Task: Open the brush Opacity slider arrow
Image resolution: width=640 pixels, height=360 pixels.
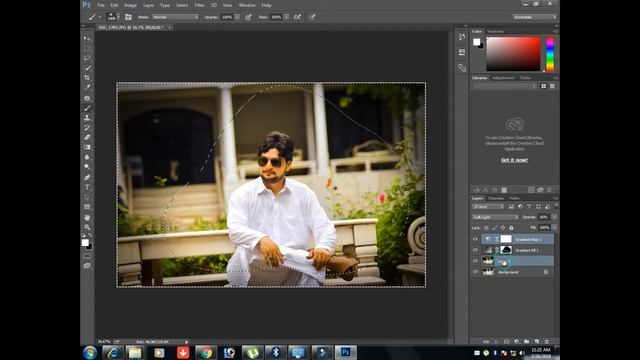Action: (237, 17)
